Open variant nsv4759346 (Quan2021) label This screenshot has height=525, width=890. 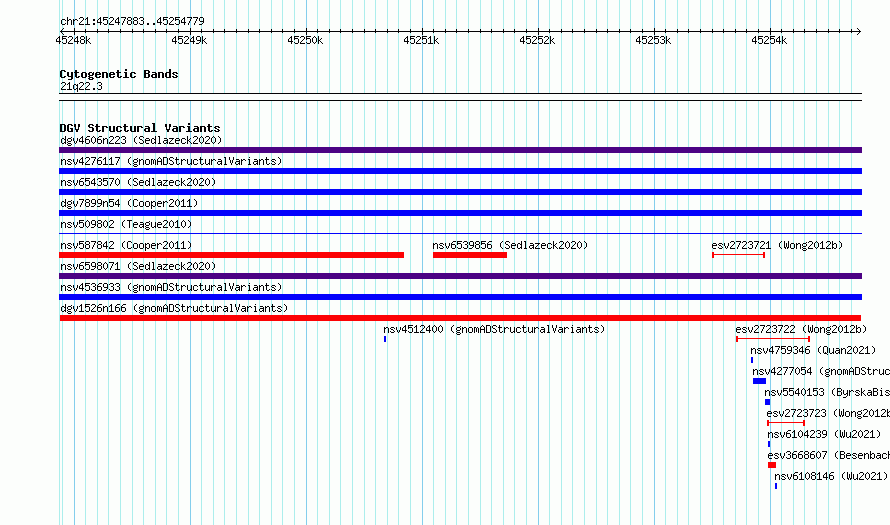(813, 350)
